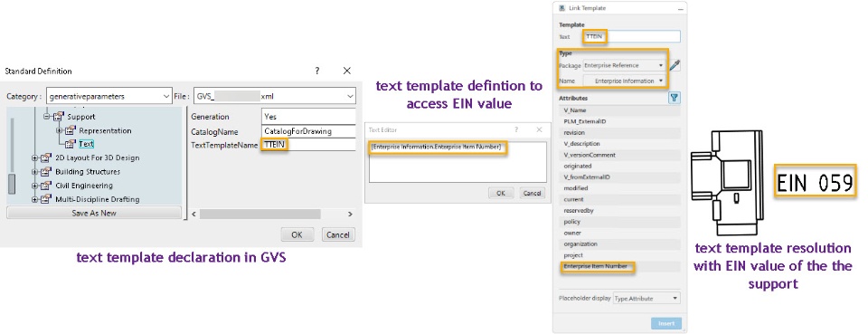
Task: Expand the Representation tree node
Action: (x=60, y=130)
